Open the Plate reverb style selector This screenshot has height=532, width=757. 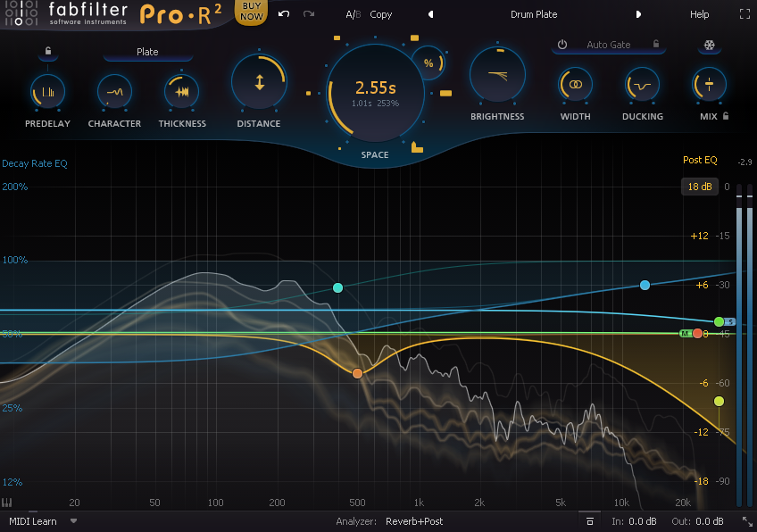(146, 52)
